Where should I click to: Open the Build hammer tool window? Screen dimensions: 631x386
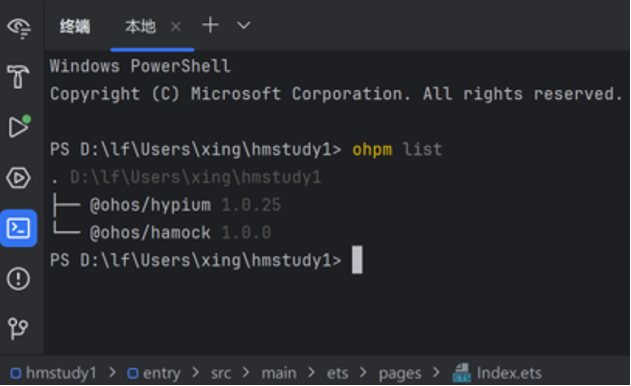18,76
